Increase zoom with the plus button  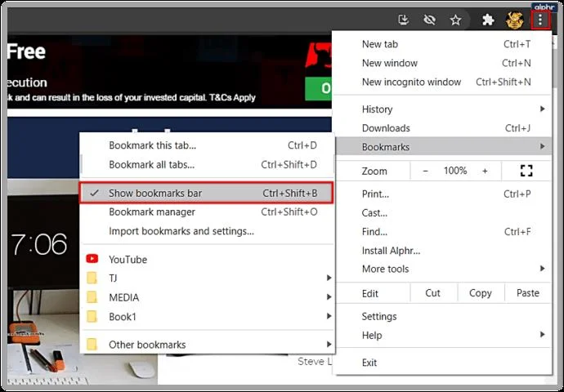(x=485, y=171)
